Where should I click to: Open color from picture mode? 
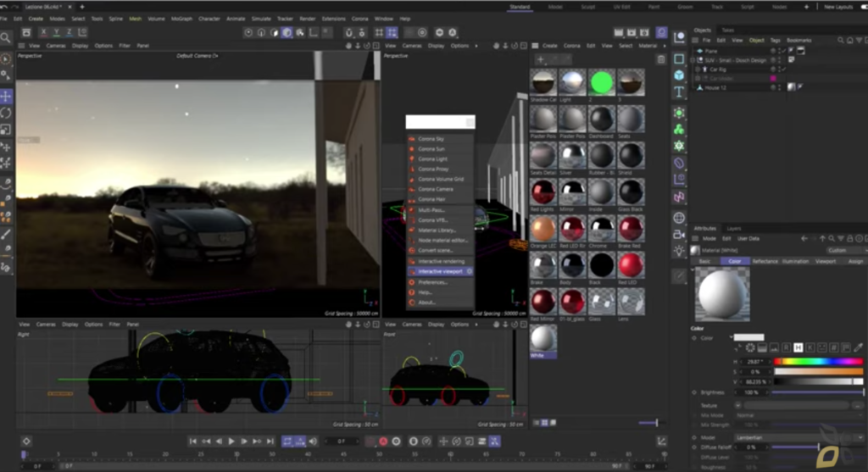775,347
